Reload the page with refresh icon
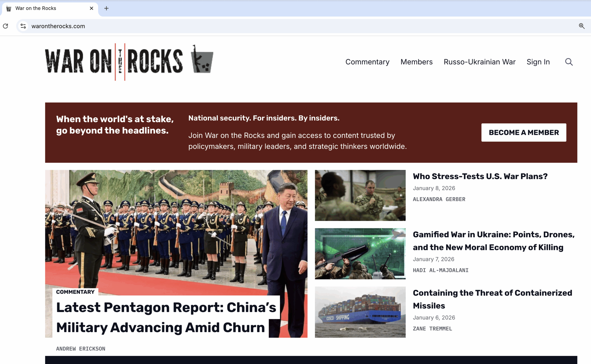The height and width of the screenshot is (364, 591). [x=6, y=26]
